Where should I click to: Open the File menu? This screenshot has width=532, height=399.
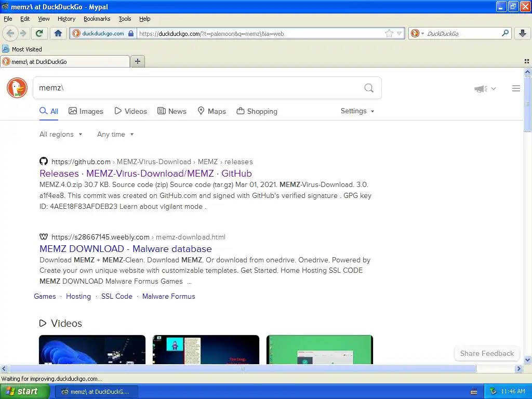(8, 19)
